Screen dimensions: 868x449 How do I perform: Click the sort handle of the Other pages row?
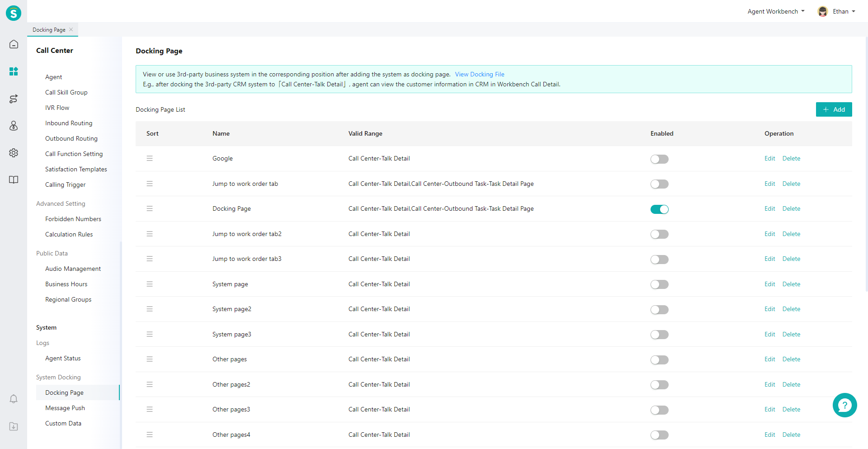[x=150, y=359]
